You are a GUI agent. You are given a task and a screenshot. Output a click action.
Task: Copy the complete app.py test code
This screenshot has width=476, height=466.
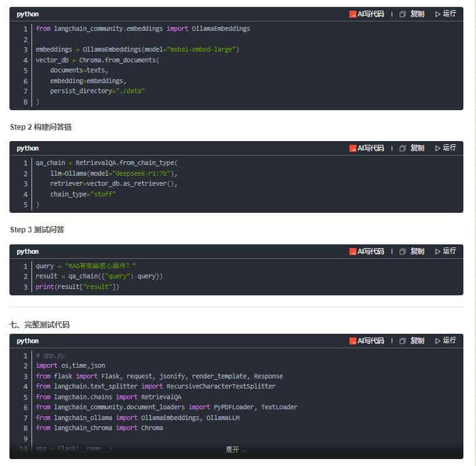click(x=412, y=341)
